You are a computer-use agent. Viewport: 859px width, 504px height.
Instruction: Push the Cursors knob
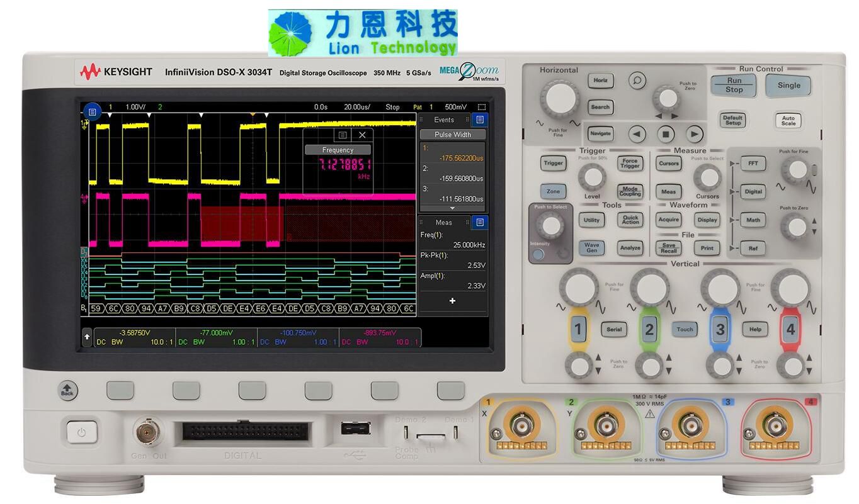[707, 178]
